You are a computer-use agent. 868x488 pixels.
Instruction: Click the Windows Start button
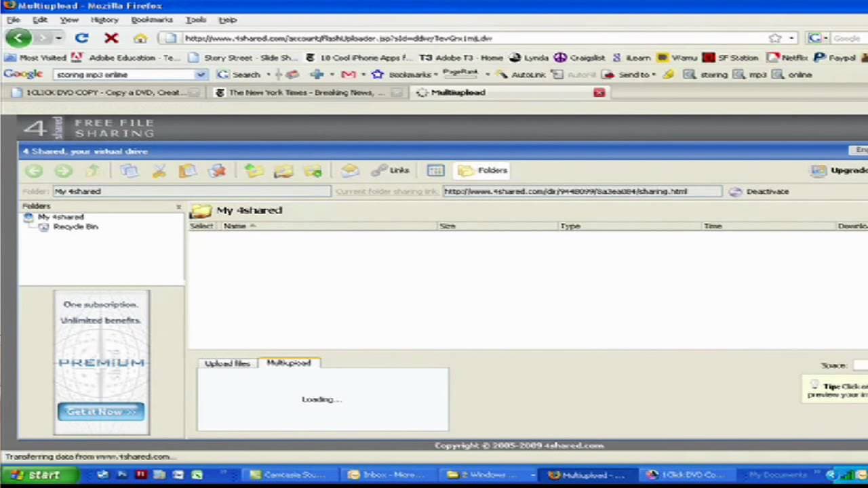tap(39, 475)
